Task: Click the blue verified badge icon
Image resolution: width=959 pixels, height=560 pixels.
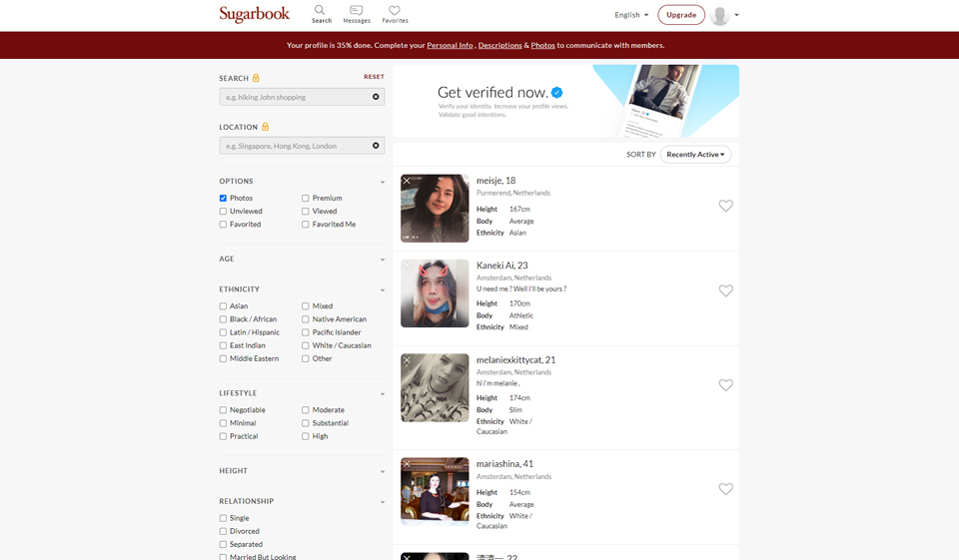Action: pos(556,92)
